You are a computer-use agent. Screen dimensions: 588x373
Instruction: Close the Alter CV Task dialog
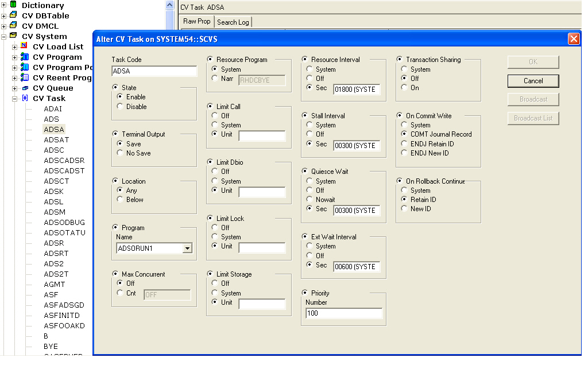point(574,38)
